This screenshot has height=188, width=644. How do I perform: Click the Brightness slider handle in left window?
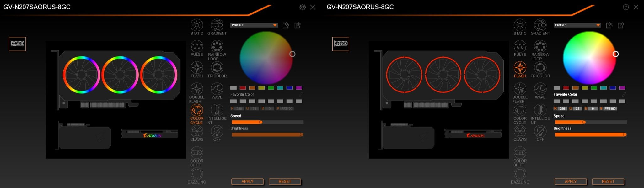click(x=302, y=135)
